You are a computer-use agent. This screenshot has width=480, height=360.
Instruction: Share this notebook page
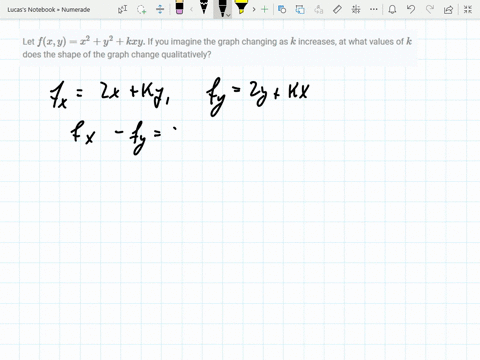[x=448, y=9]
